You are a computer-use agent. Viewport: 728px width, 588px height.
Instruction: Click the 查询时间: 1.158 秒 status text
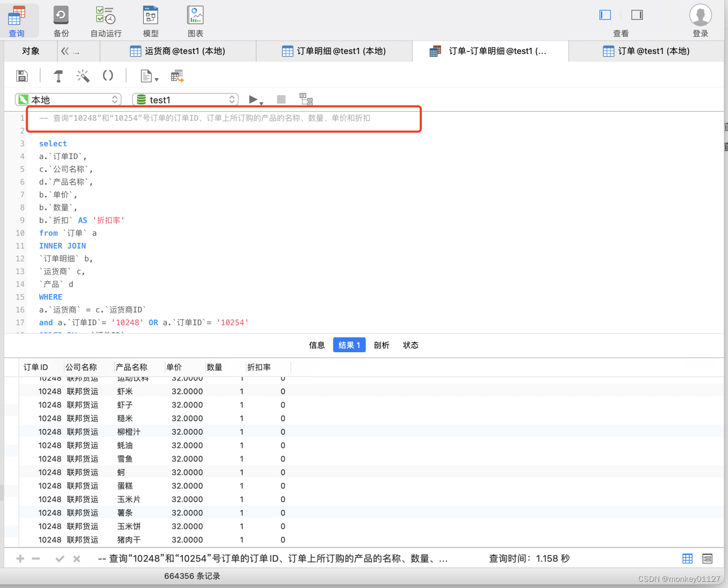529,558
